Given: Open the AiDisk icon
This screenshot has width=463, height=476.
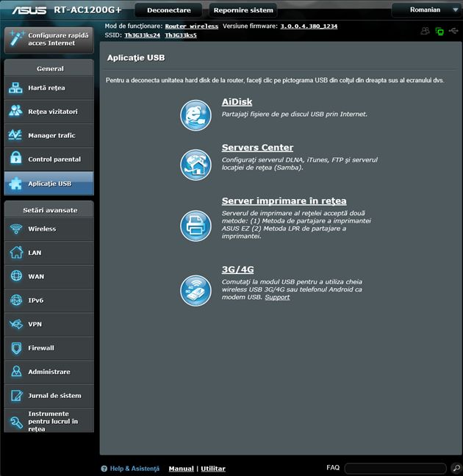Looking at the screenshot, I should coord(195,114).
